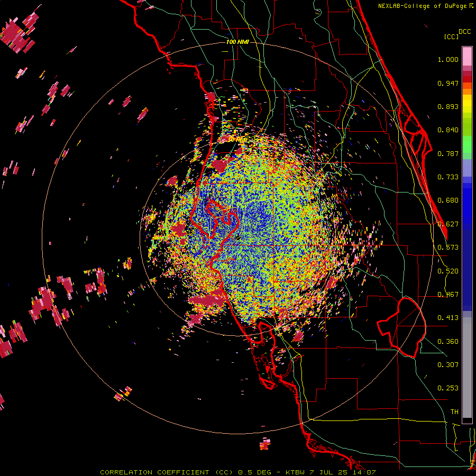
Task: Click the 0.840 scale value
Action: click(448, 130)
